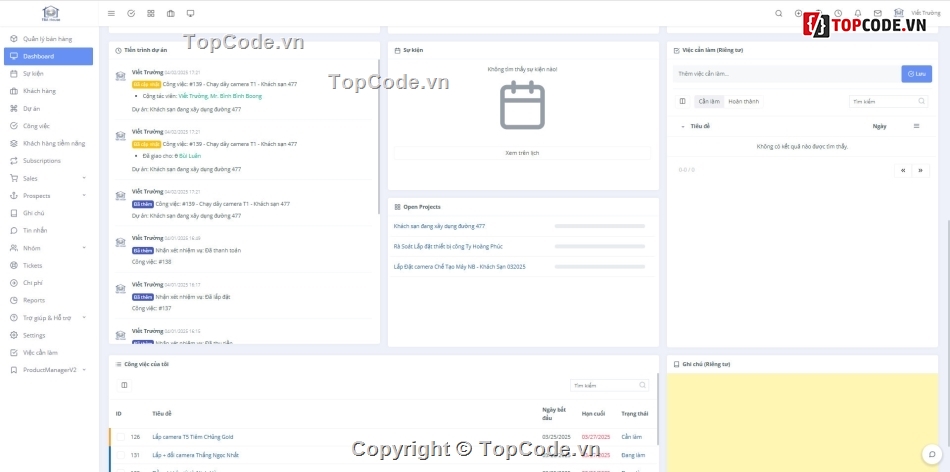Screen dimensions: 950x472
Task: Click Xem trên lịch button
Action: (x=522, y=153)
